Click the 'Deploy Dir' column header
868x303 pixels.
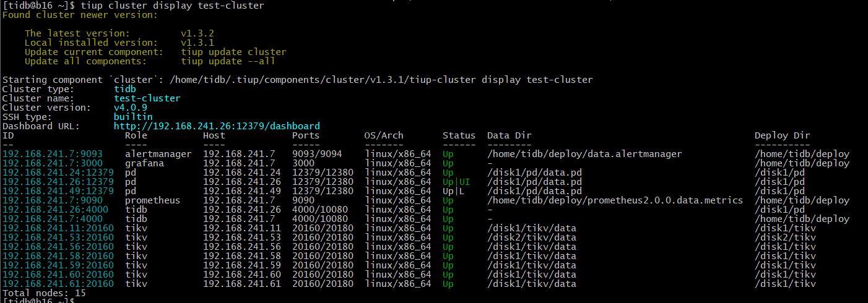click(x=783, y=135)
